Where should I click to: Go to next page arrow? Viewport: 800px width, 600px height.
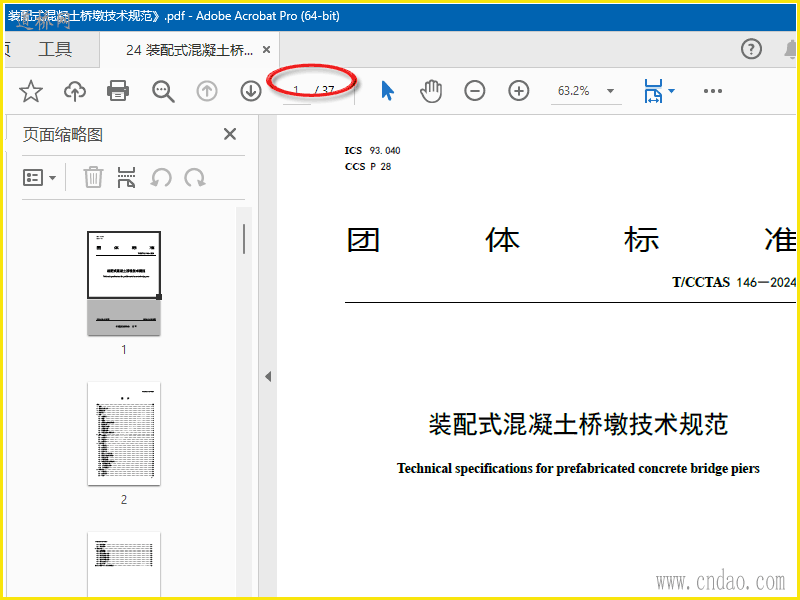251,91
